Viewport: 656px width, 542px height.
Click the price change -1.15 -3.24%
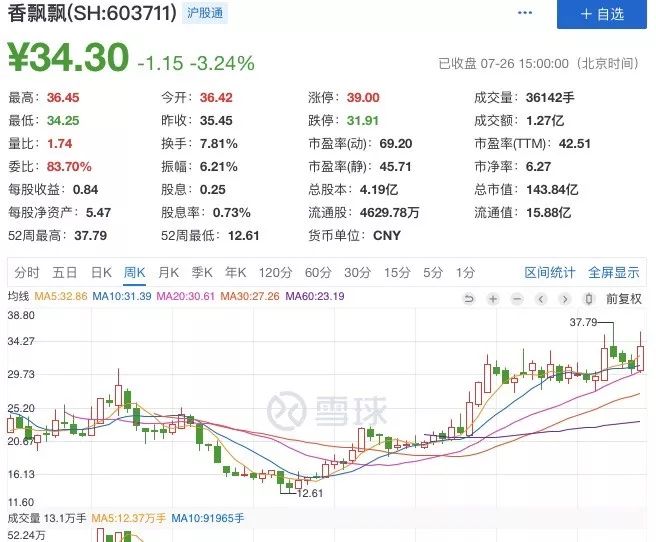[x=196, y=64]
